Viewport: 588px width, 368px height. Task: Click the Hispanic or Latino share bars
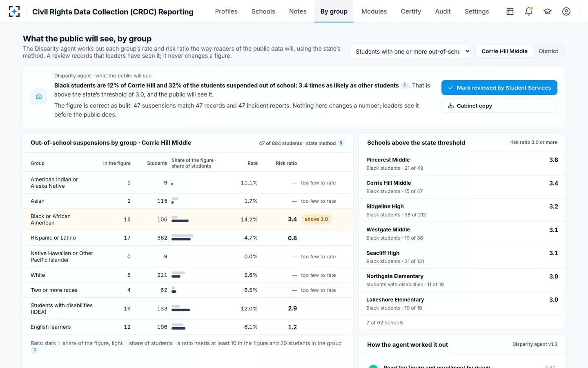point(183,238)
